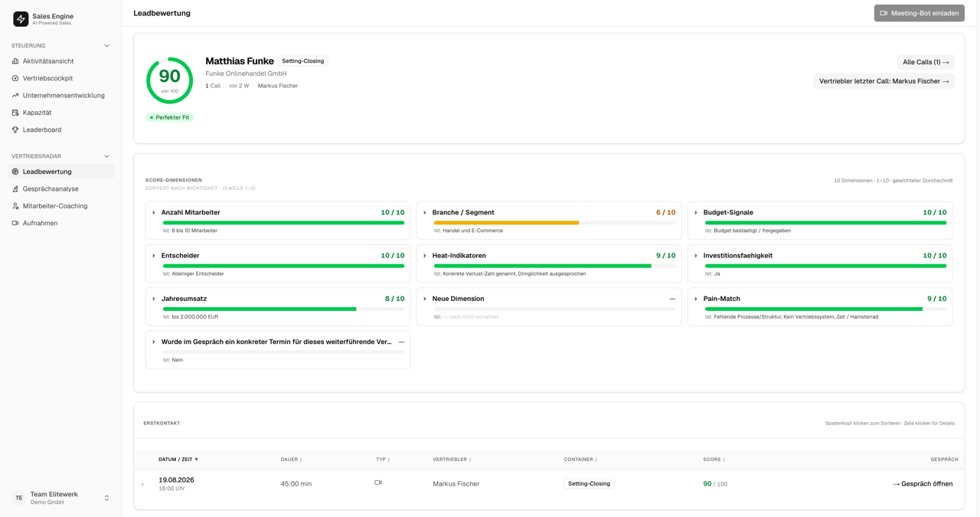Image resolution: width=980 pixels, height=517 pixels.
Task: Sort by Datum / Zeit column
Action: [x=178, y=460]
